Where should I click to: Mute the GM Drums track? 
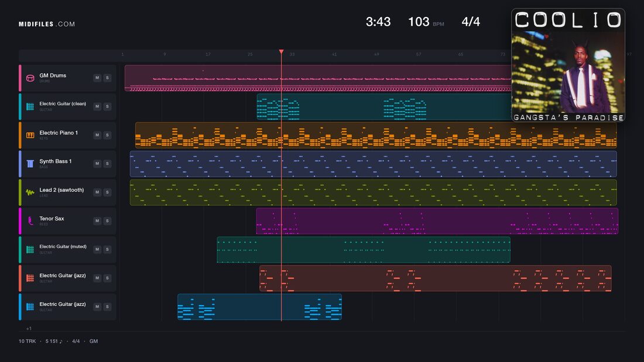(97, 78)
